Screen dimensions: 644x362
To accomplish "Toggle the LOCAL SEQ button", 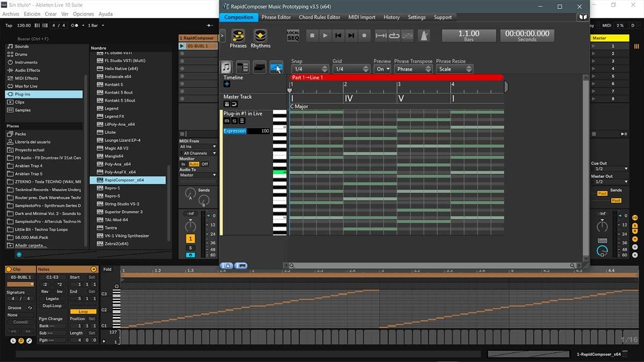I will pyautogui.click(x=293, y=35).
